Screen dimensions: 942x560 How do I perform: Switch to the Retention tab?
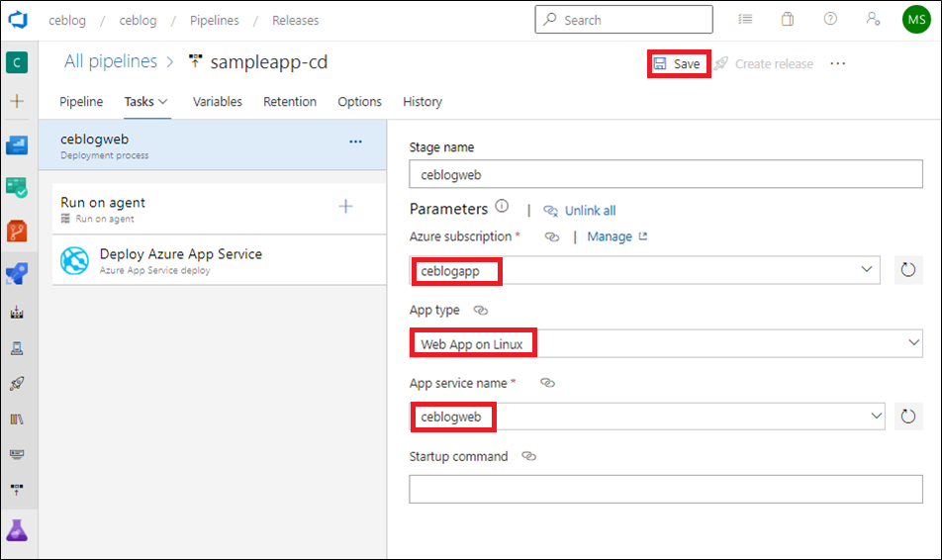pyautogui.click(x=290, y=102)
